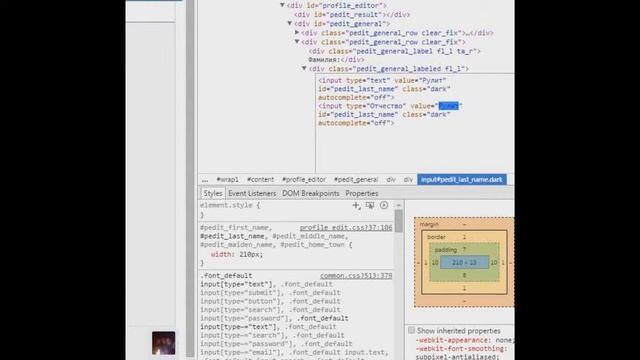The width and height of the screenshot is (640, 360).
Task: Click highlighted value of Отчество input attribute
Action: (449, 106)
